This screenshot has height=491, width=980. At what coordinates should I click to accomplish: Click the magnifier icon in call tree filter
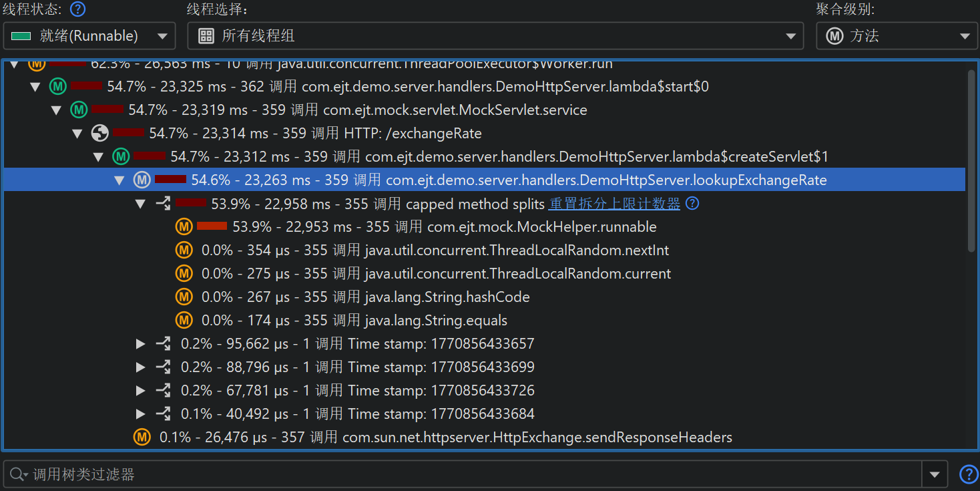pyautogui.click(x=18, y=474)
